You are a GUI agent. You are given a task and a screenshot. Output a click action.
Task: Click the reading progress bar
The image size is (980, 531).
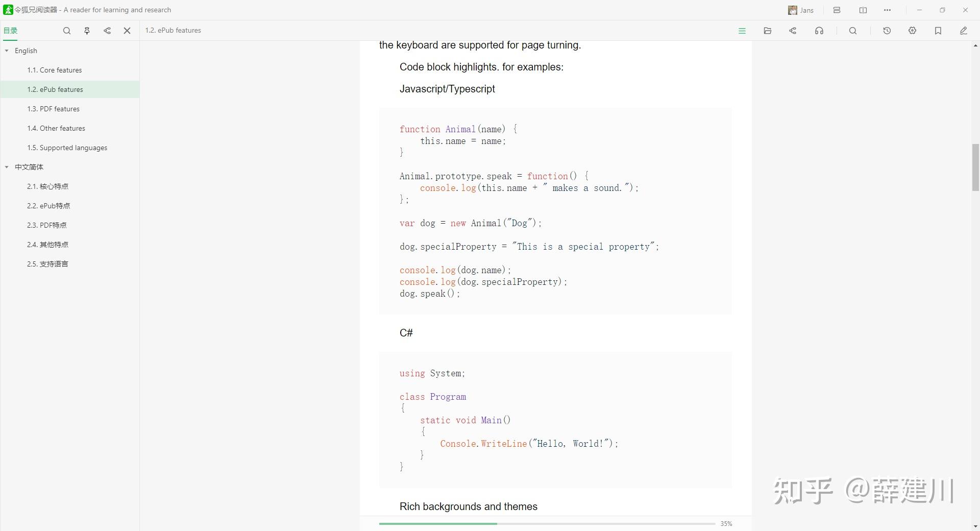pos(547,523)
